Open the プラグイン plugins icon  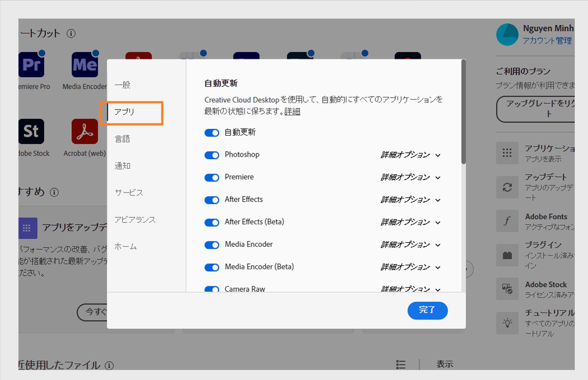point(507,255)
